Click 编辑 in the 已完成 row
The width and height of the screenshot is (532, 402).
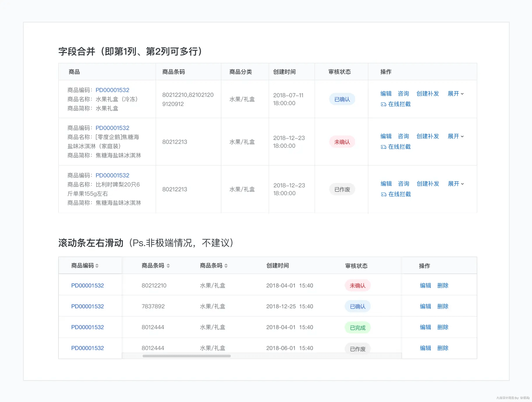pos(425,328)
